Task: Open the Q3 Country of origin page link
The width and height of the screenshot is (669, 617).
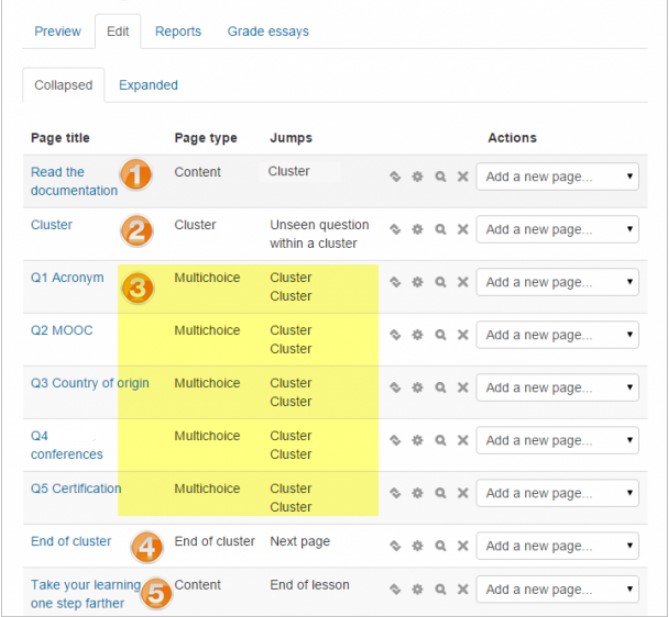Action: coord(89,383)
